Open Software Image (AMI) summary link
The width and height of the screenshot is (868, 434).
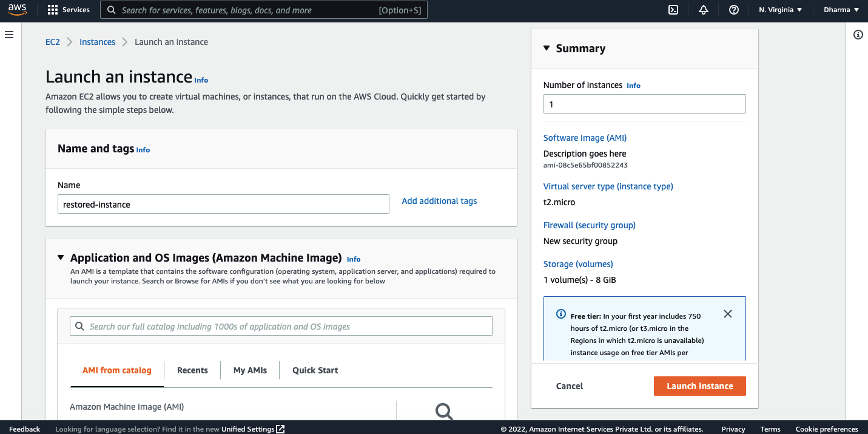point(585,138)
